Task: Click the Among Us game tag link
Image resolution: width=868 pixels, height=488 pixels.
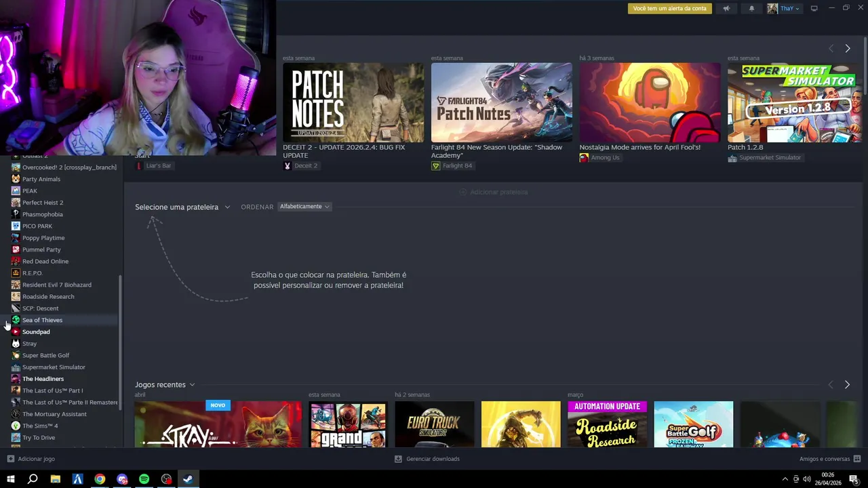Action: pos(599,157)
